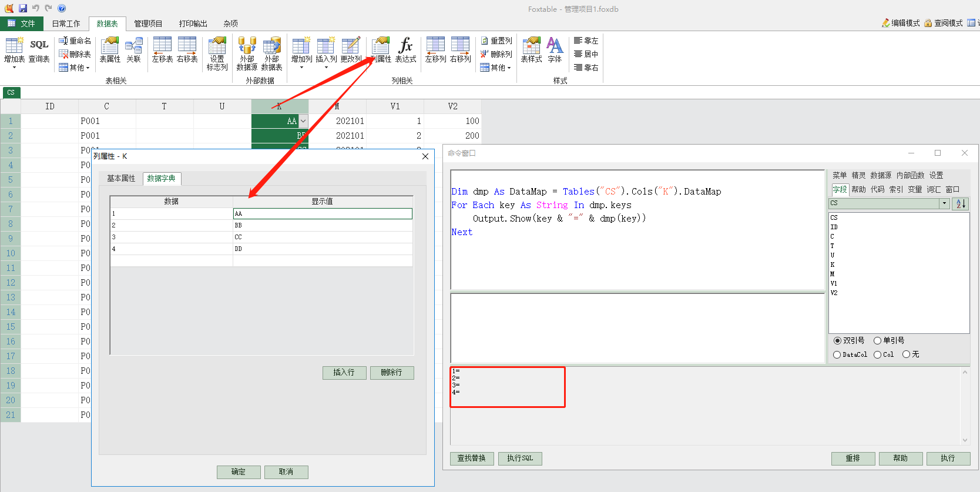Viewport: 980px width, 492px height.
Task: Open the 帮助 tab in command window
Action: [859, 189]
